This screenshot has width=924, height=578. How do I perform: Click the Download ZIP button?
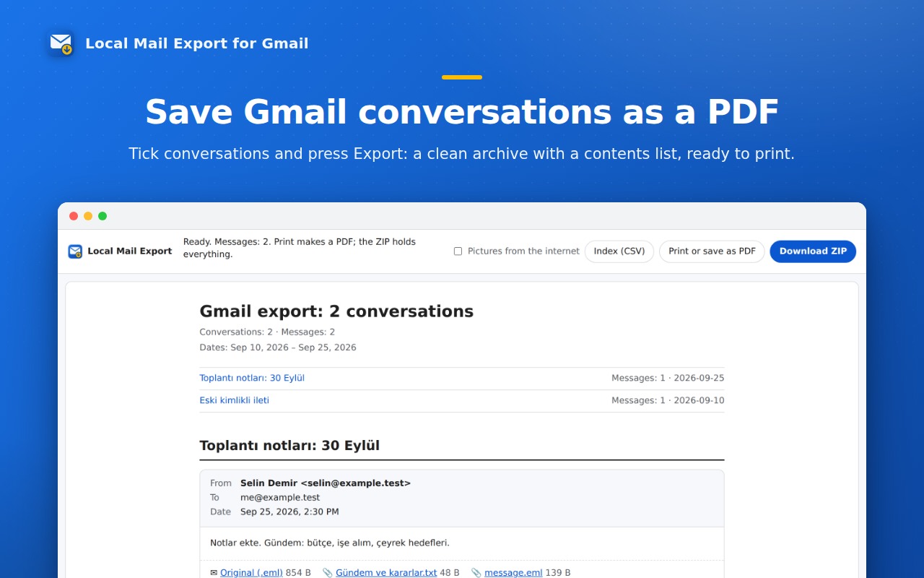pyautogui.click(x=813, y=251)
